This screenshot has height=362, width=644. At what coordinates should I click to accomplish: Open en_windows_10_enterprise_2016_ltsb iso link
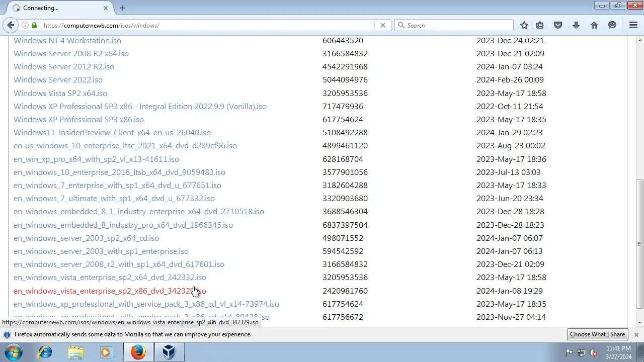119,172
